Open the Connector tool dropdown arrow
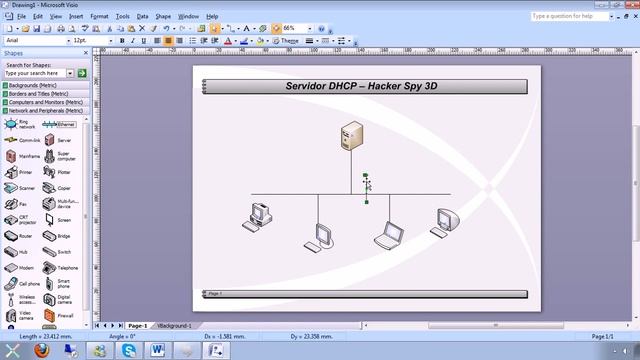The width and height of the screenshot is (640, 360). (x=238, y=29)
